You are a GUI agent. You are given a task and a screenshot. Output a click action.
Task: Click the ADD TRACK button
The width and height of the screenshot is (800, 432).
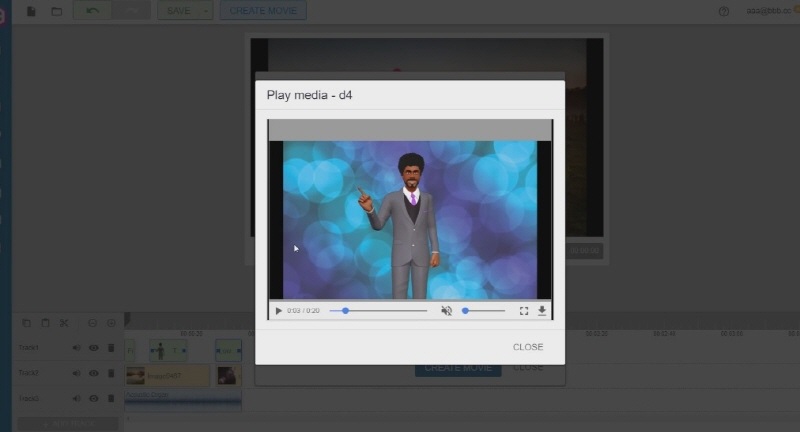[x=68, y=424]
